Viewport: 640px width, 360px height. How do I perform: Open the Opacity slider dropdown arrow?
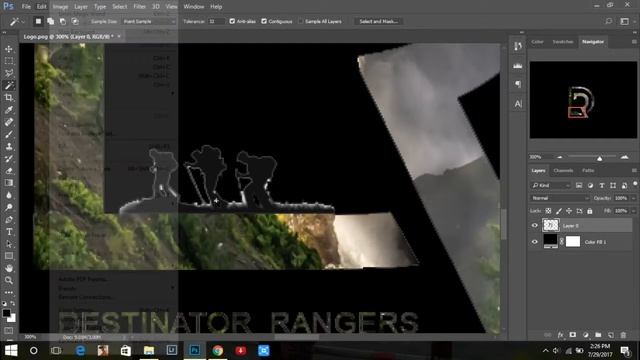(633, 198)
